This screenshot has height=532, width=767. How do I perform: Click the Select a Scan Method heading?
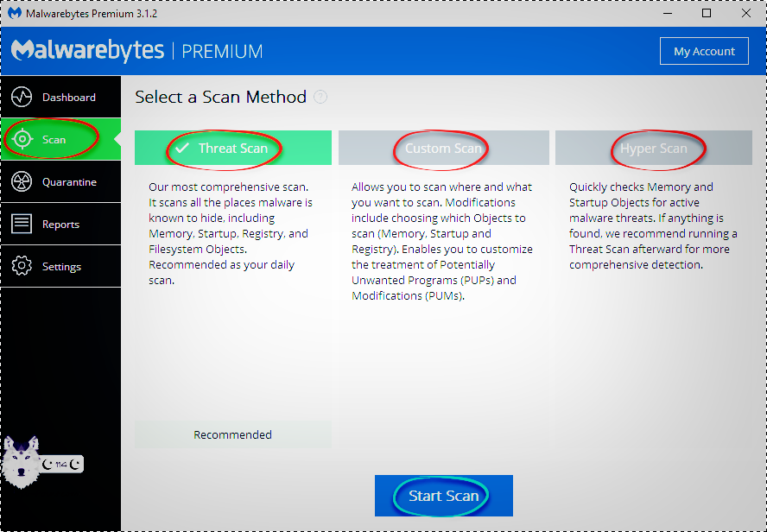click(x=220, y=98)
